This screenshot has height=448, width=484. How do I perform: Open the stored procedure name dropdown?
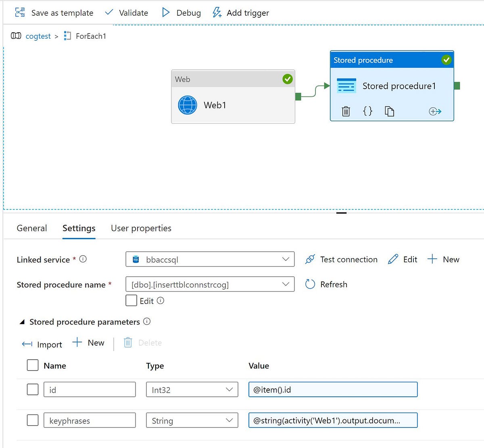[x=286, y=284]
